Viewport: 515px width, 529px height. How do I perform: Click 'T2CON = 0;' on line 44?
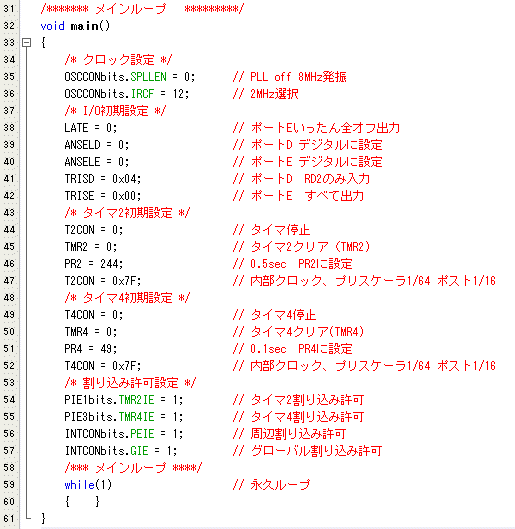point(94,230)
